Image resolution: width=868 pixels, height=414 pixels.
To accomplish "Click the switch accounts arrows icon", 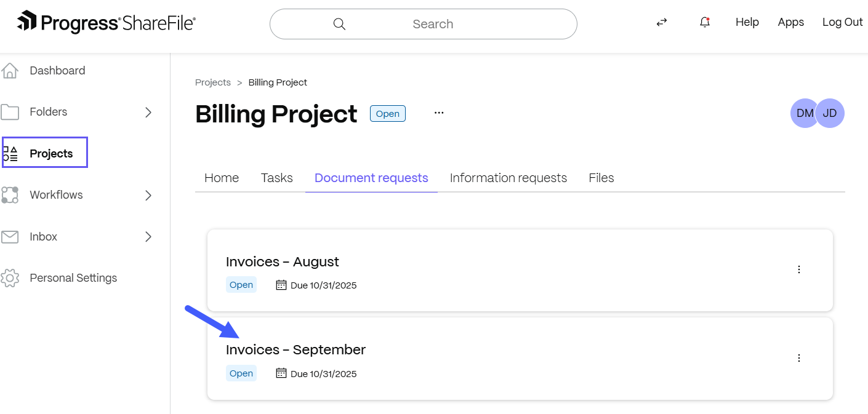I will click(x=662, y=22).
